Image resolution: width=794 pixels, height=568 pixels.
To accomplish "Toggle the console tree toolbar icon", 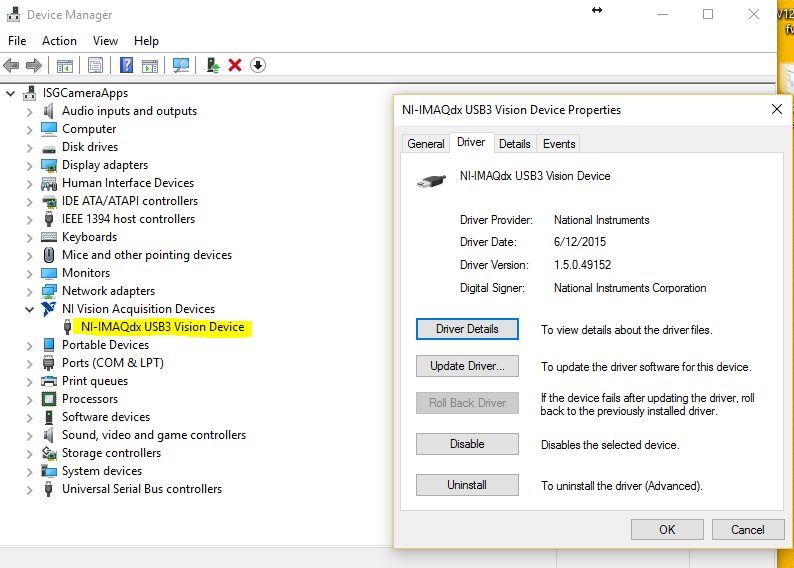I will click(x=65, y=65).
